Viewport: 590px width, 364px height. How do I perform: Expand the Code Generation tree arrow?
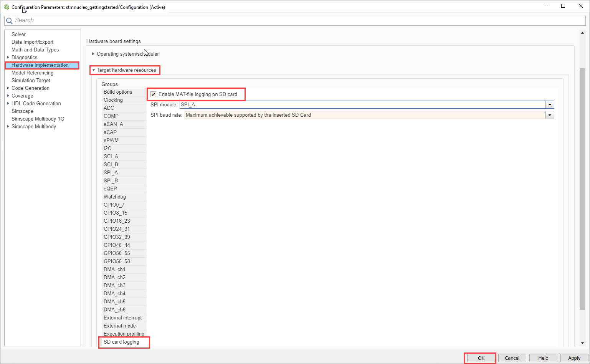8,88
